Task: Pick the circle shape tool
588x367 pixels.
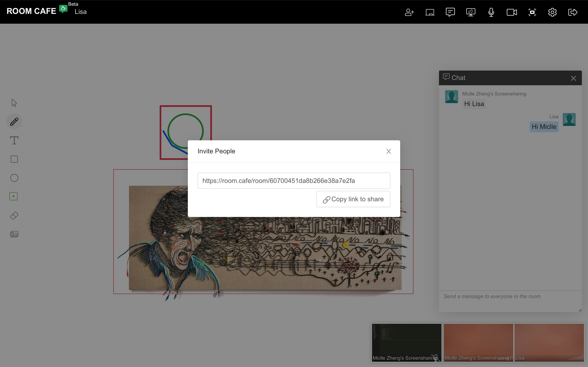Action: coord(14,178)
